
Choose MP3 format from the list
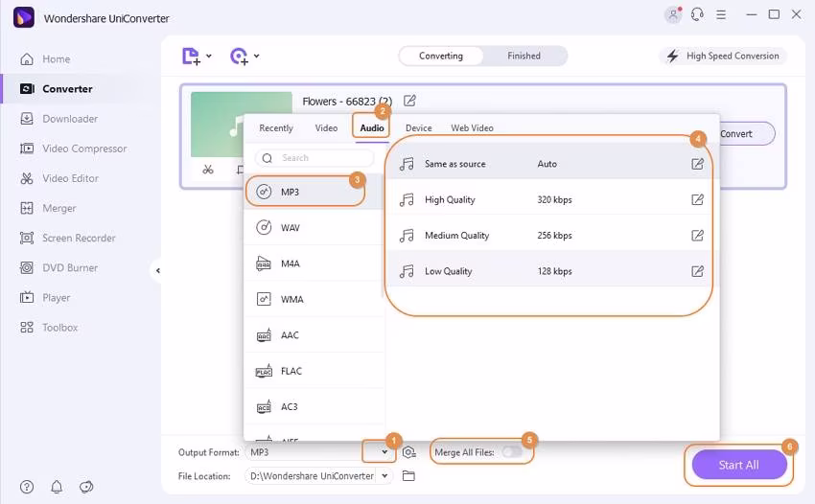point(314,192)
